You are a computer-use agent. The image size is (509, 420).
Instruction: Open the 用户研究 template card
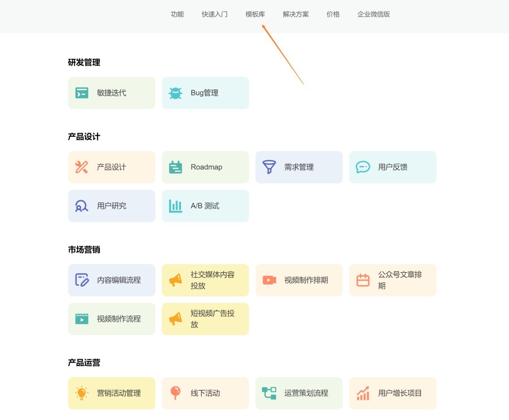click(x=111, y=206)
